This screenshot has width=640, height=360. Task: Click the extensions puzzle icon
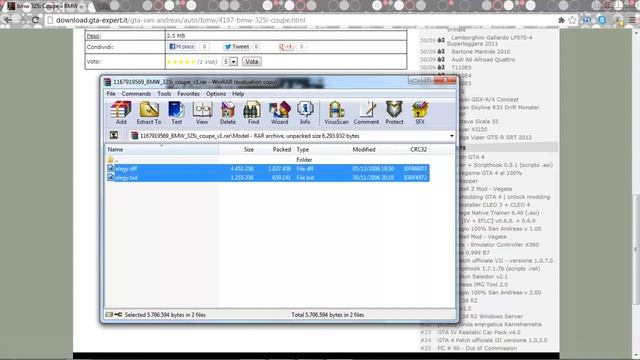tap(562, 20)
